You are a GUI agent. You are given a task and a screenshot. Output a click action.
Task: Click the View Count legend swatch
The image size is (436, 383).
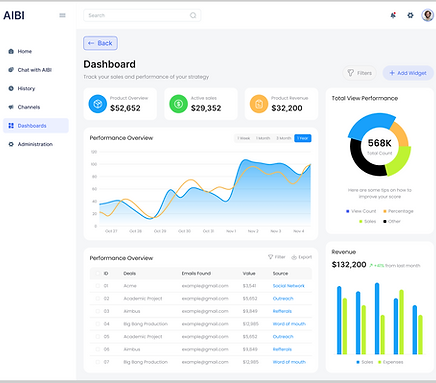pos(348,211)
